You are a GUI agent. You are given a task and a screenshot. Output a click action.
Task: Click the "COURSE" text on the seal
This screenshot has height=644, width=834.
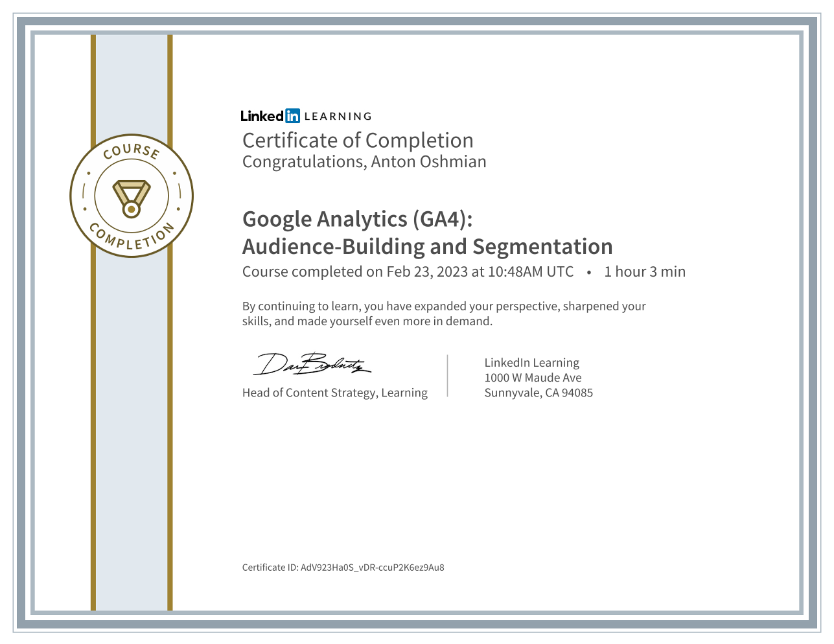132,150
